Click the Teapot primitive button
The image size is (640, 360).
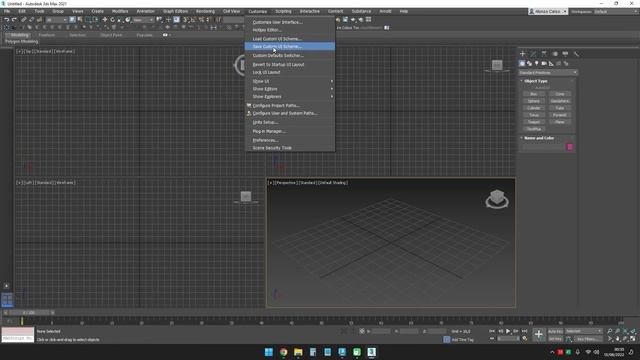[533, 122]
